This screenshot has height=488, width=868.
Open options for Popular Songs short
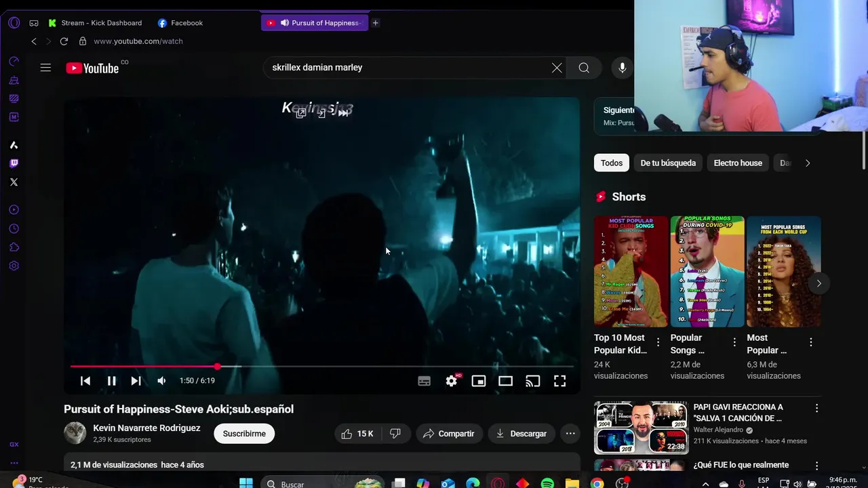[734, 342]
